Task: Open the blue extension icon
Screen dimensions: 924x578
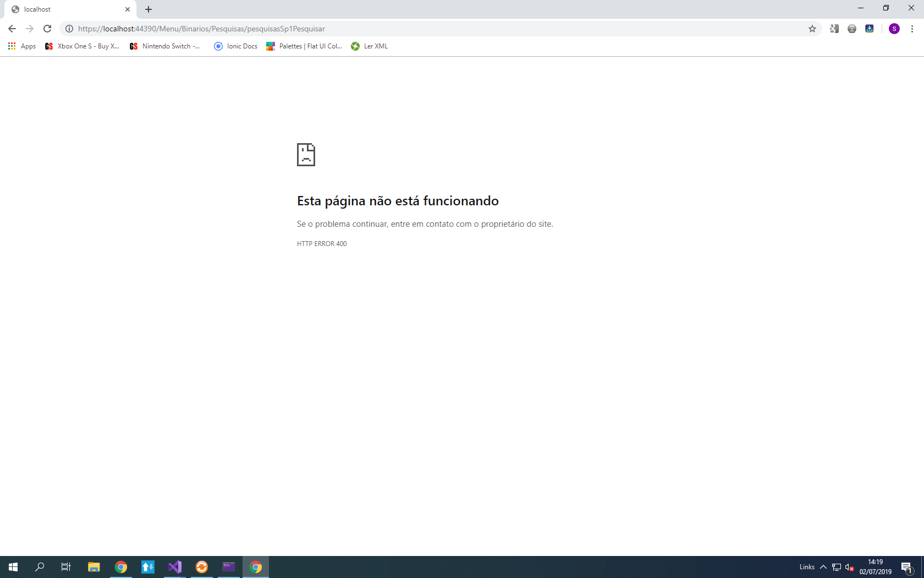Action: tap(870, 29)
